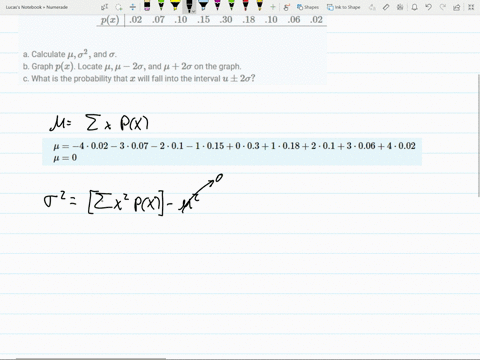
Task: Click the Lucas's Notebook - Numerade title
Action: 37,7
